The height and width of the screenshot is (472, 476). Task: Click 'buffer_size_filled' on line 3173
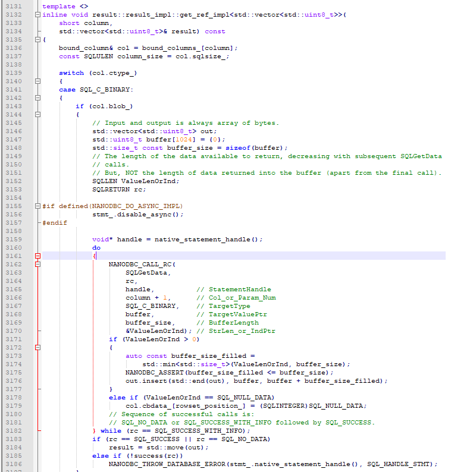pyautogui.click(x=209, y=356)
